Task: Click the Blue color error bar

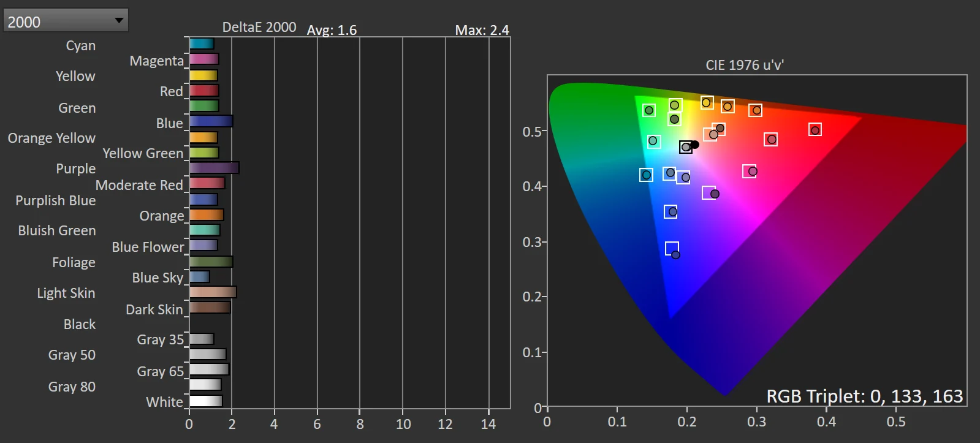Action: tap(211, 121)
